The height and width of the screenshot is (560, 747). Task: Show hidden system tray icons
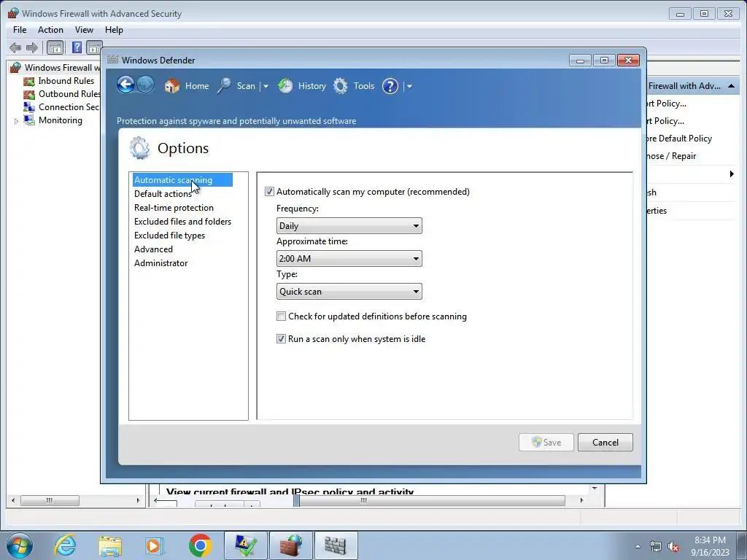(638, 546)
